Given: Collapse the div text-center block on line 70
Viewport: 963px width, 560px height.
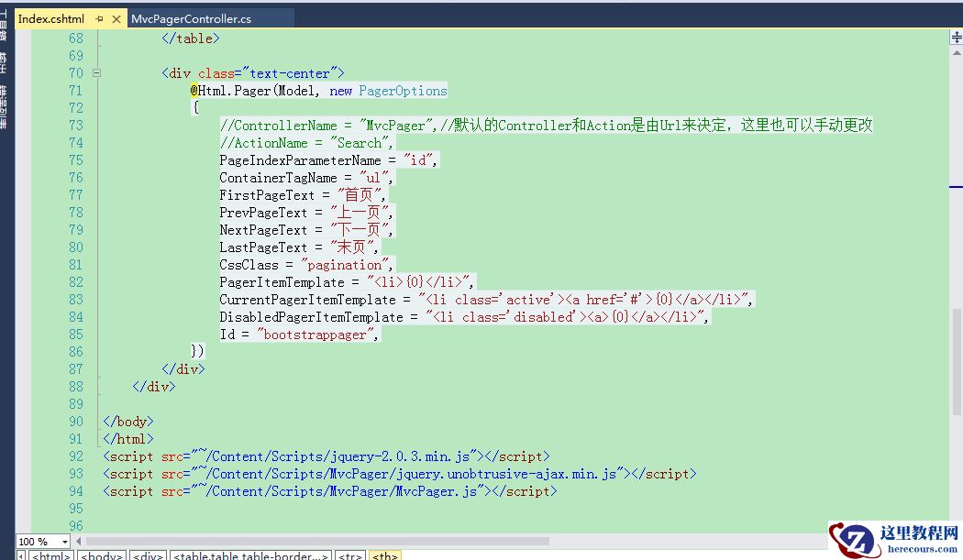Looking at the screenshot, I should [x=96, y=73].
